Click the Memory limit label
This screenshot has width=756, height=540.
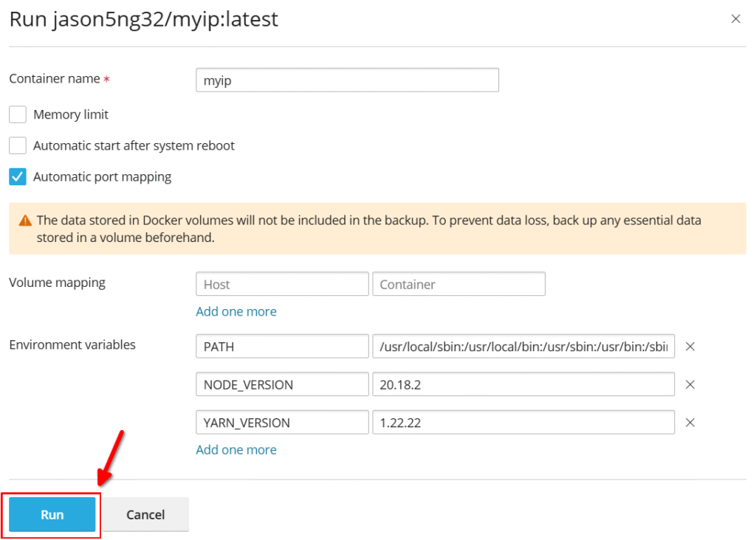click(x=71, y=114)
